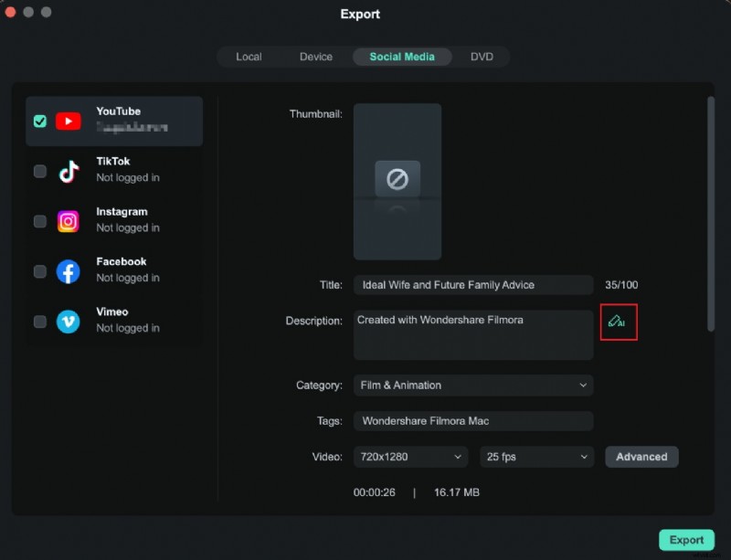Click the Facebook icon
Image resolution: width=731 pixels, height=560 pixels.
coord(68,269)
